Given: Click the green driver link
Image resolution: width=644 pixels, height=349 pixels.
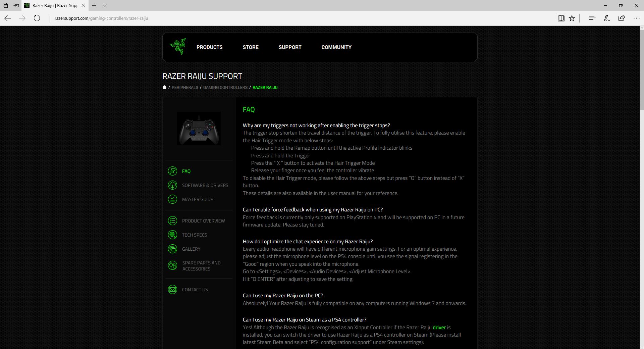Looking at the screenshot, I should point(439,328).
